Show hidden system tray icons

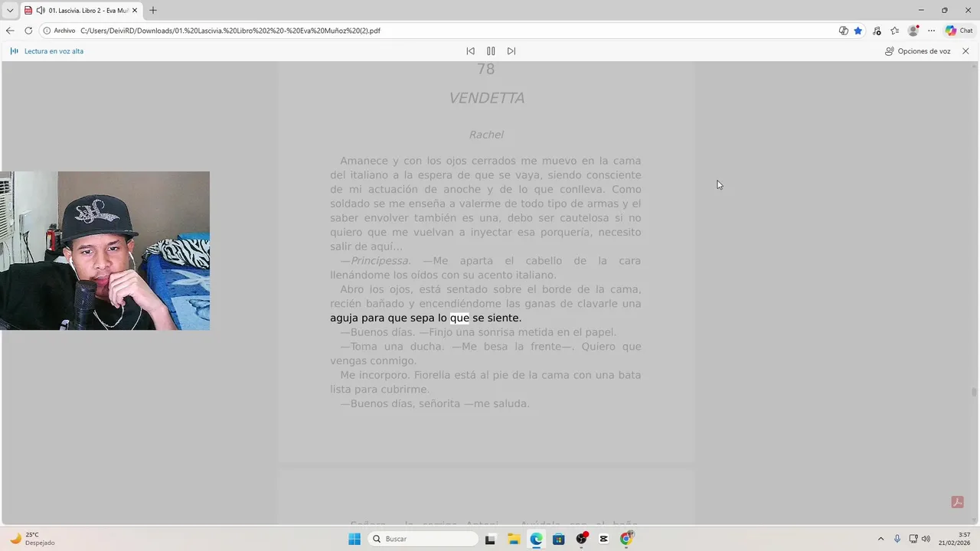click(x=880, y=539)
